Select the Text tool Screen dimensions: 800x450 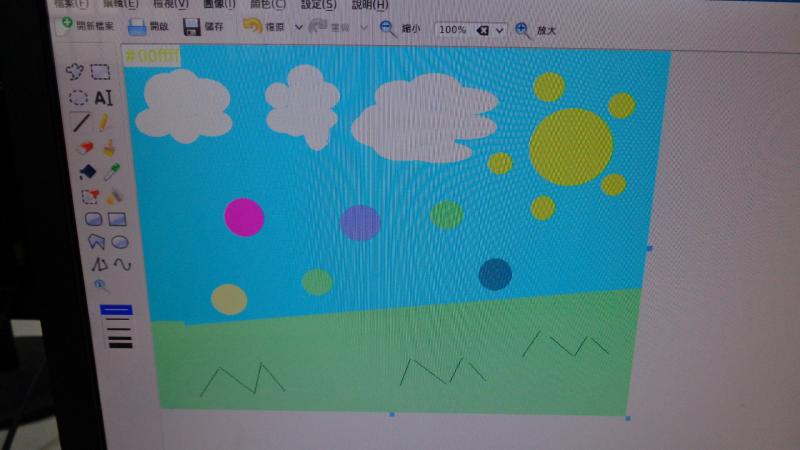(x=104, y=97)
